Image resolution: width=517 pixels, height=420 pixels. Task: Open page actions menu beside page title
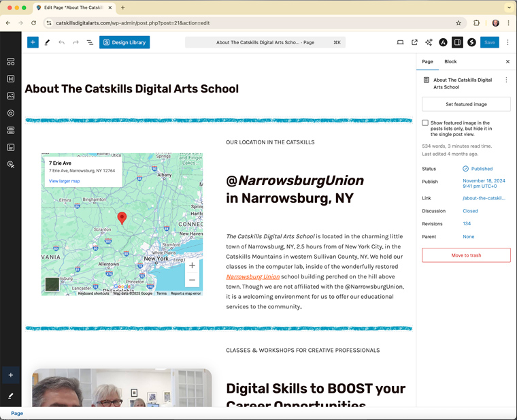506,80
